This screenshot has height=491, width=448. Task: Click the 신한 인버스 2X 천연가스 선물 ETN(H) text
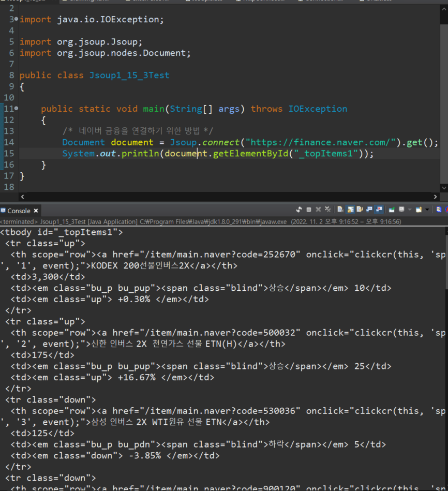coord(164,344)
